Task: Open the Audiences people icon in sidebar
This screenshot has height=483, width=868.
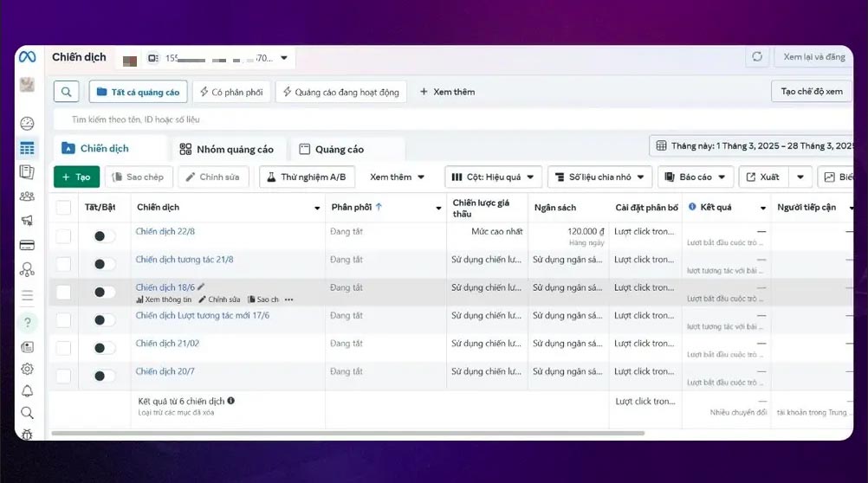Action: point(27,196)
